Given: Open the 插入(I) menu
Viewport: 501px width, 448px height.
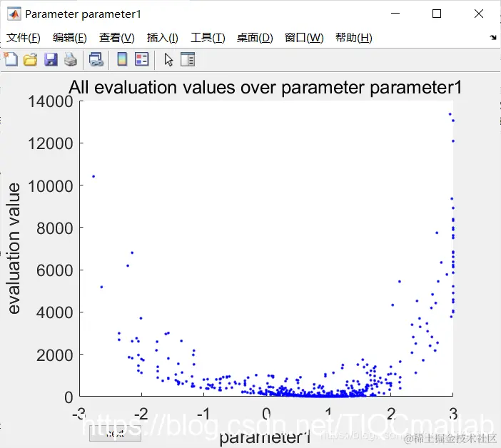Looking at the screenshot, I should [x=162, y=38].
